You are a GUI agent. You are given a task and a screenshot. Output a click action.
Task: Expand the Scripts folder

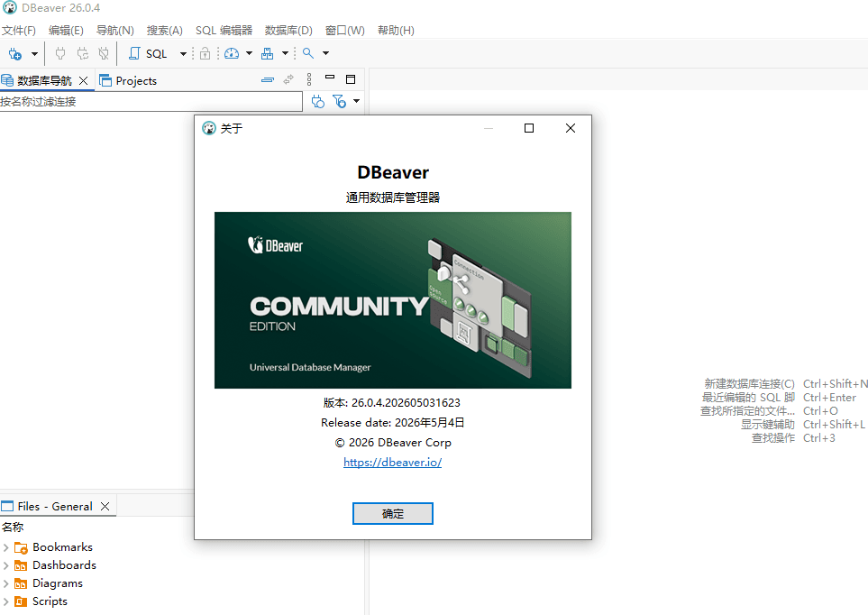(6, 601)
